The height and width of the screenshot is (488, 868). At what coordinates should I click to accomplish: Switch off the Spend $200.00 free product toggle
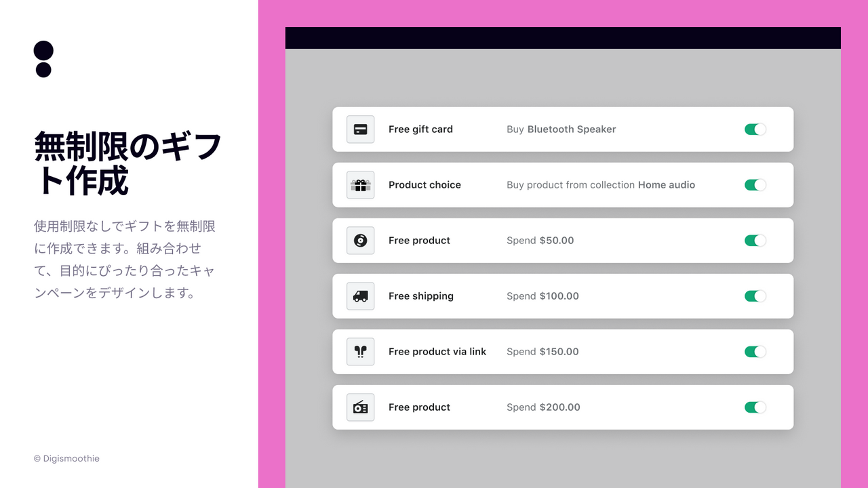755,407
